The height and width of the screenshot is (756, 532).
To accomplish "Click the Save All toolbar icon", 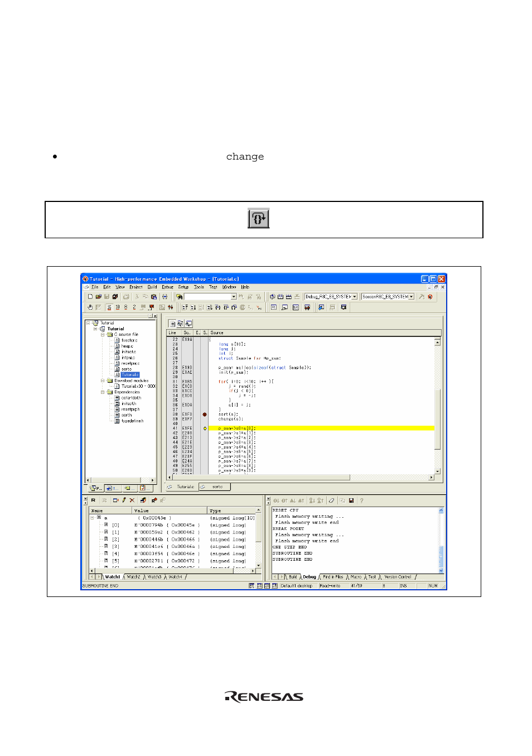I will point(115,297).
